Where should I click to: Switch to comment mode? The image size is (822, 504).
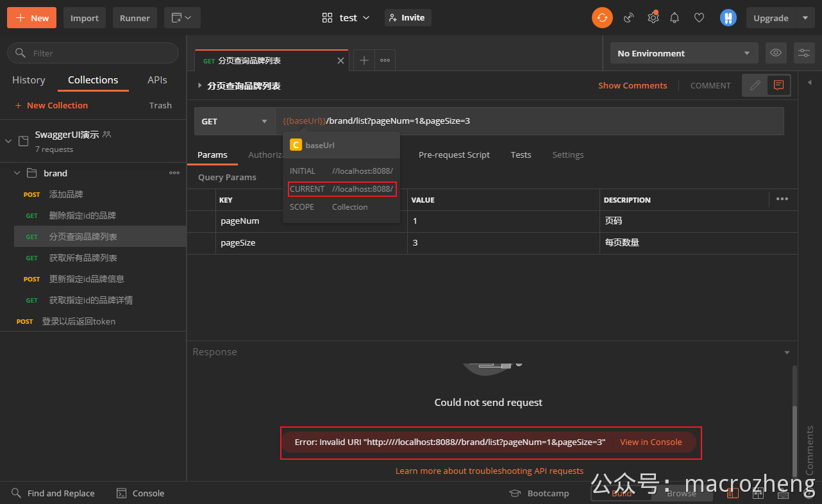pos(779,85)
